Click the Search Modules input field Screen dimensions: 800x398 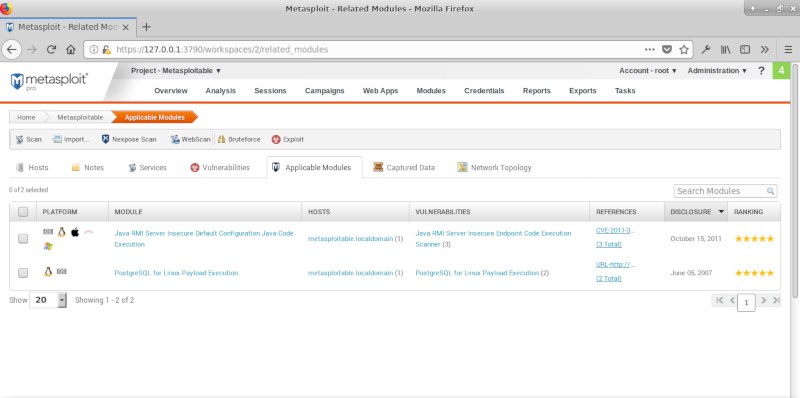[x=726, y=191]
